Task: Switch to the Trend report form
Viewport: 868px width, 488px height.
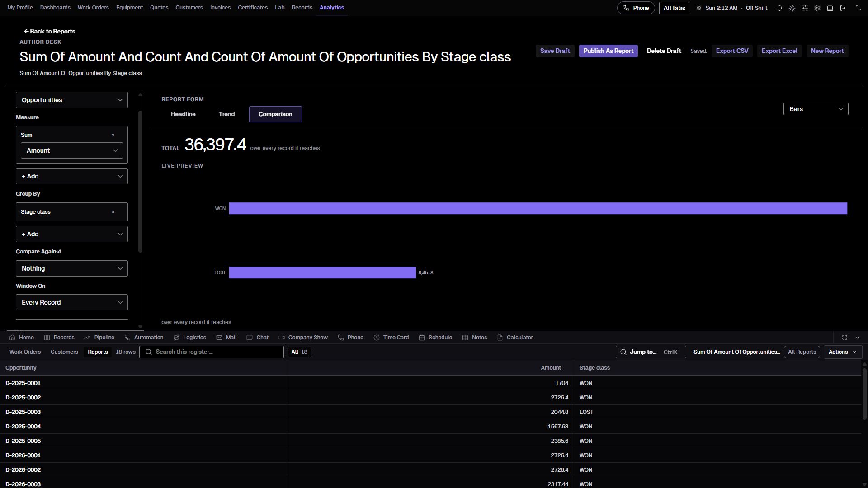Action: [226, 114]
